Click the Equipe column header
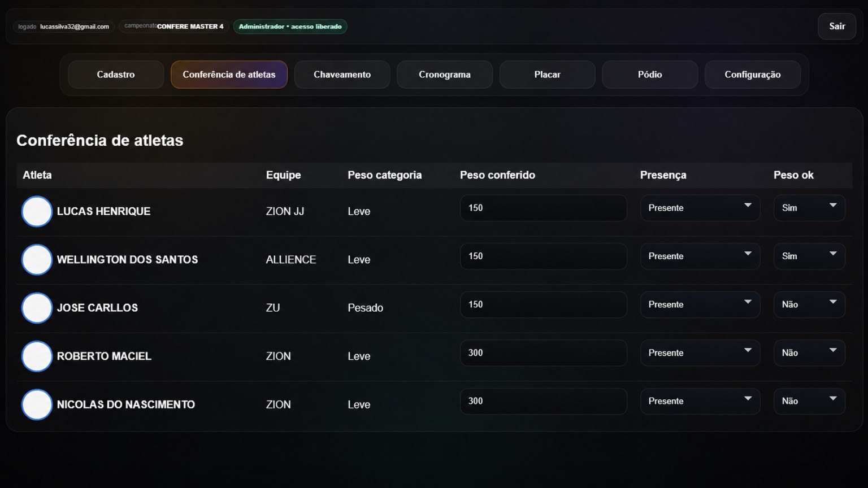 coord(283,175)
